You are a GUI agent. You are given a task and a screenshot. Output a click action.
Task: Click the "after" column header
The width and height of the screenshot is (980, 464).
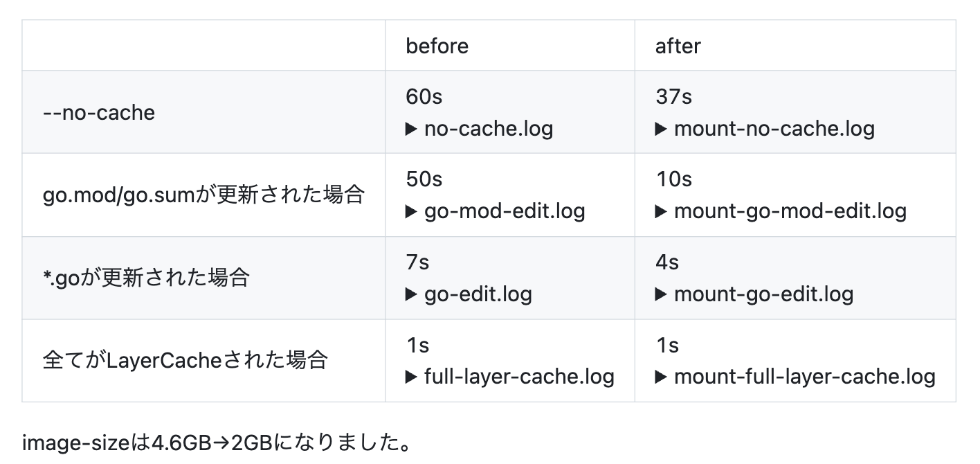(678, 46)
